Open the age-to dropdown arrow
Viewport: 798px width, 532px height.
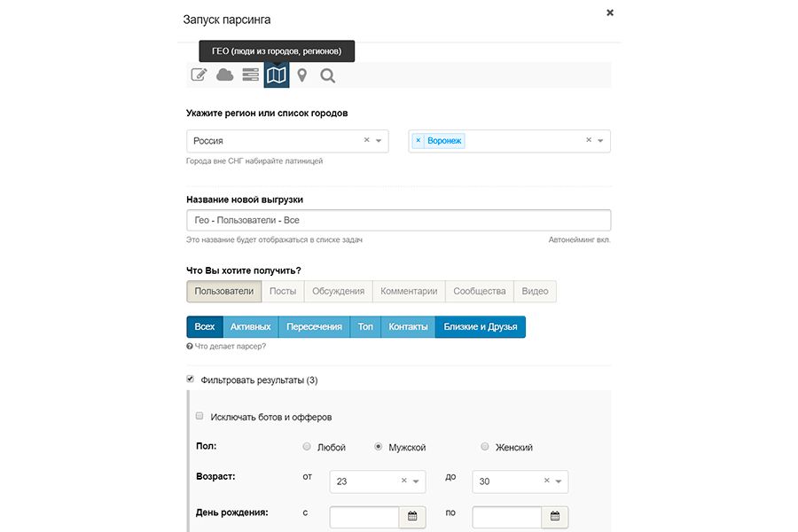(559, 481)
